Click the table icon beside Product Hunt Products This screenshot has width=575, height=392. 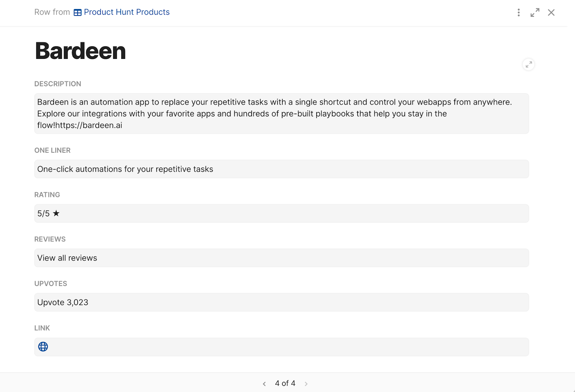[x=78, y=13]
